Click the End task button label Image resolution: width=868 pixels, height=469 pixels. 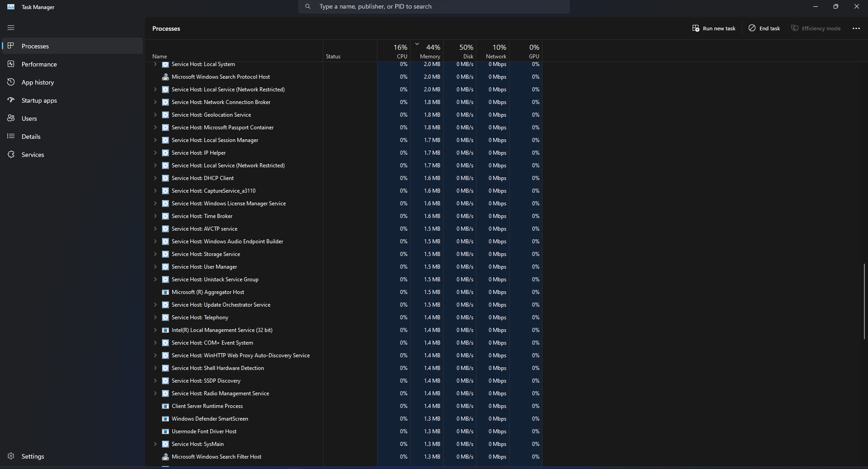(x=769, y=28)
